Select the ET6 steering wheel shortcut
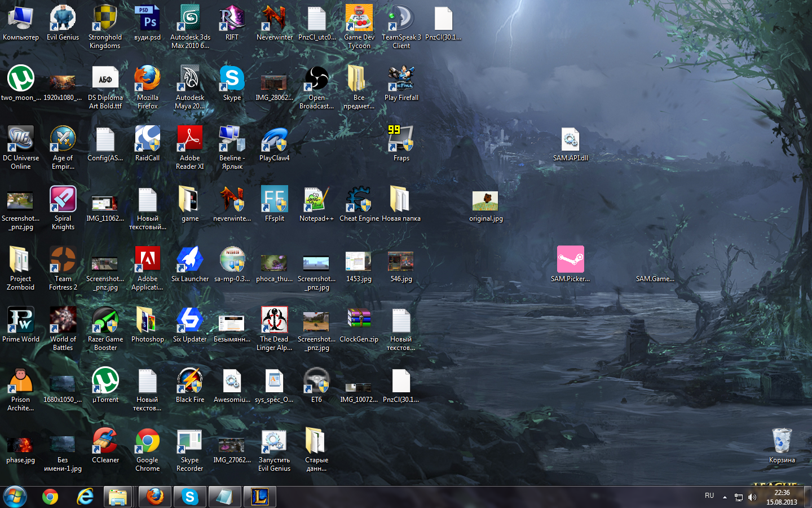Screen dimensions: 812x508 pyautogui.click(x=316, y=385)
